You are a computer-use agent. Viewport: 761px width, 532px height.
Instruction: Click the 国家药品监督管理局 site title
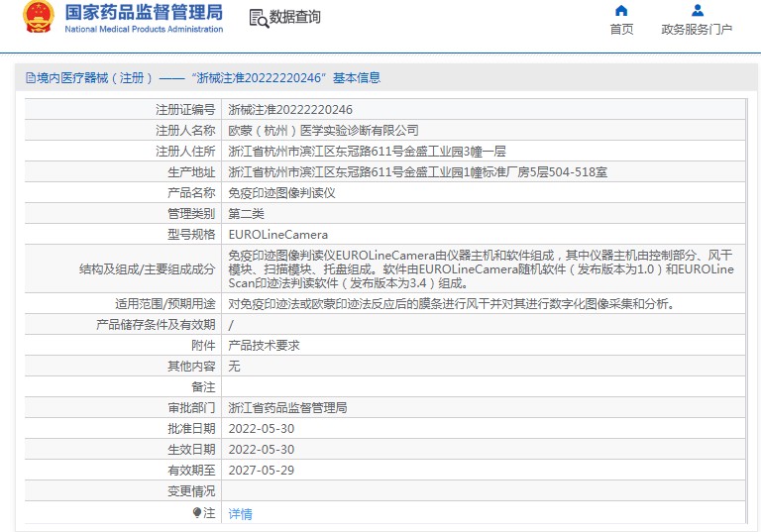tap(144, 13)
